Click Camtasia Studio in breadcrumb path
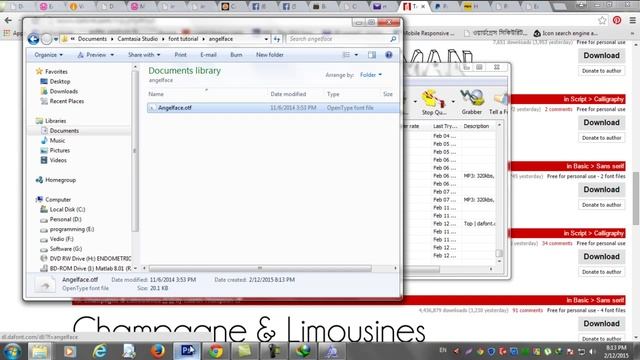Screen dimensions: 640x360 (138, 39)
